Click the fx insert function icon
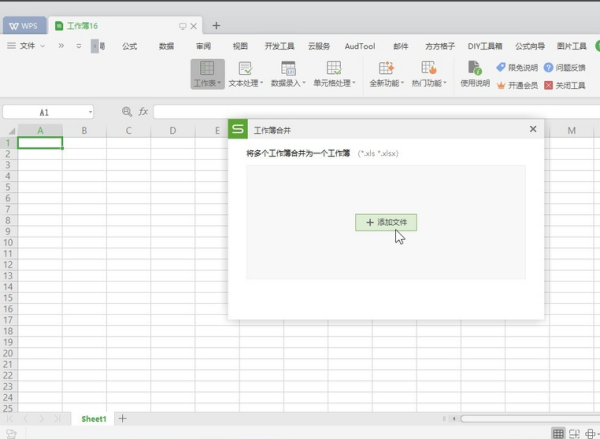600x439 pixels. [x=143, y=112]
